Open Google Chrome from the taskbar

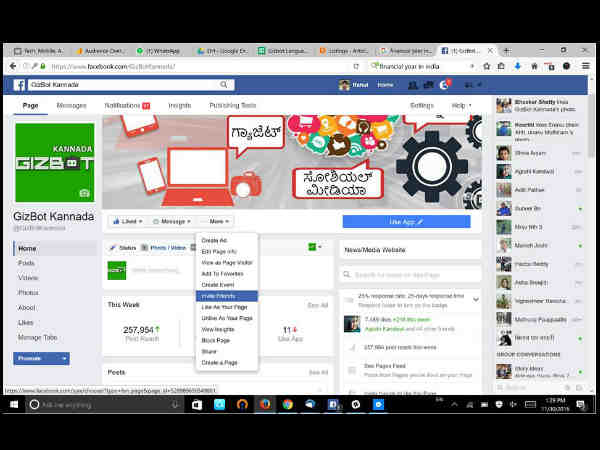pyautogui.click(x=287, y=404)
